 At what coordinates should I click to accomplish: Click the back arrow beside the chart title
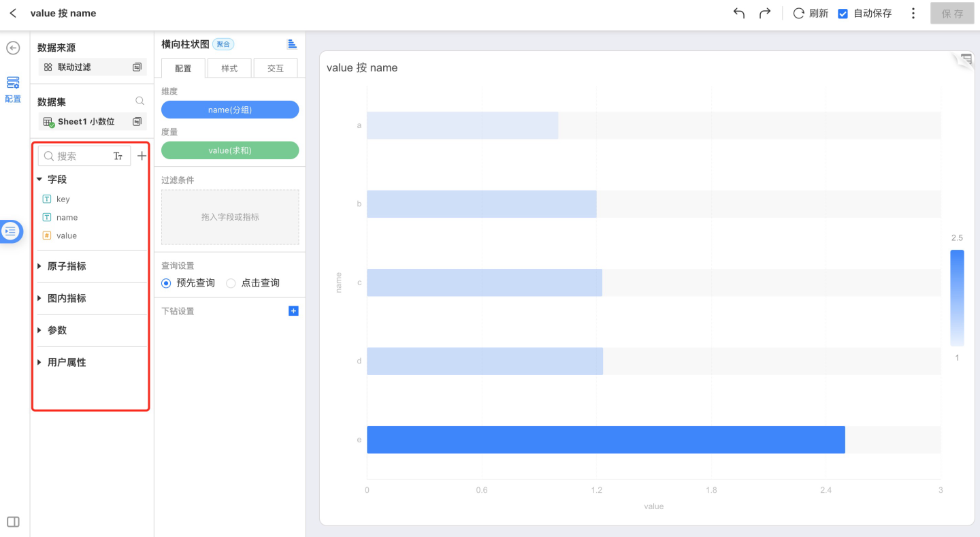(x=13, y=13)
